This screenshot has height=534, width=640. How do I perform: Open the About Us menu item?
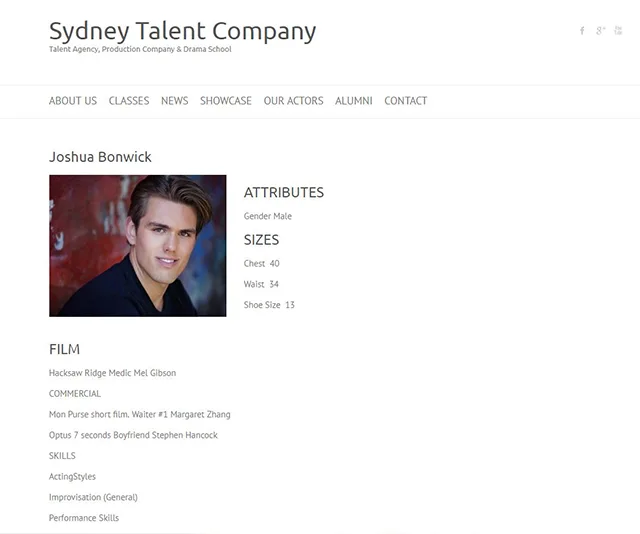[x=73, y=101]
